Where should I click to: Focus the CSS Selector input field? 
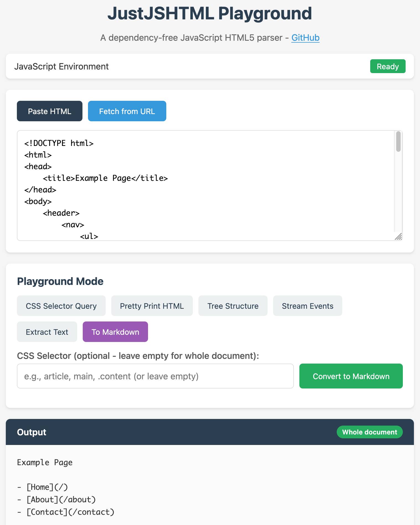(x=155, y=376)
